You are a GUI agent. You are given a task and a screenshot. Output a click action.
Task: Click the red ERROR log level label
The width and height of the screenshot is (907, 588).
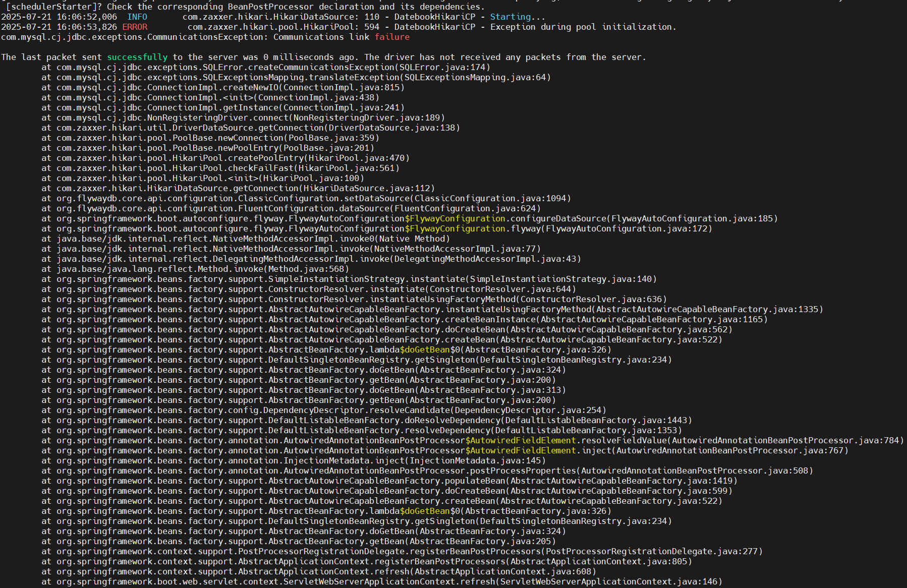tap(135, 27)
